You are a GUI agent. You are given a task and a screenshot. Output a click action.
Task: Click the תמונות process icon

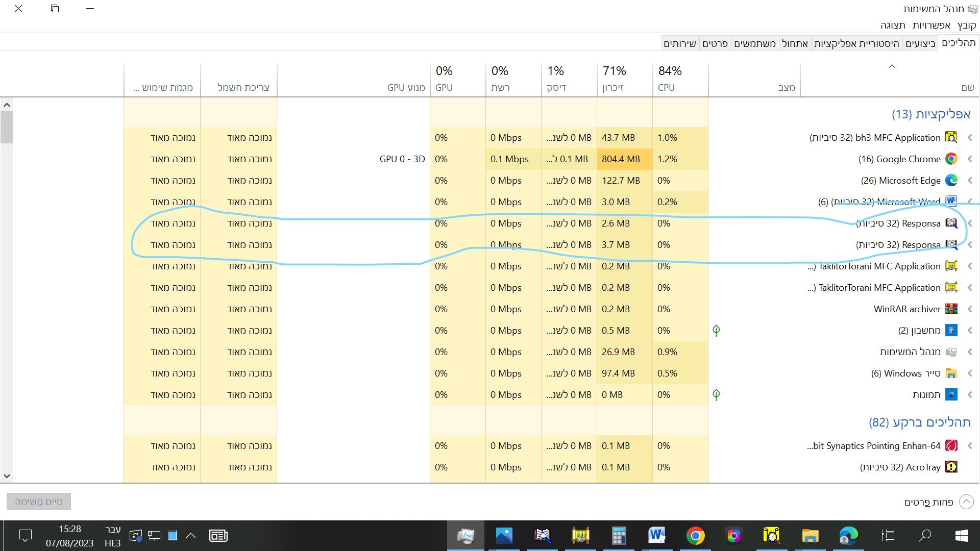click(x=951, y=394)
